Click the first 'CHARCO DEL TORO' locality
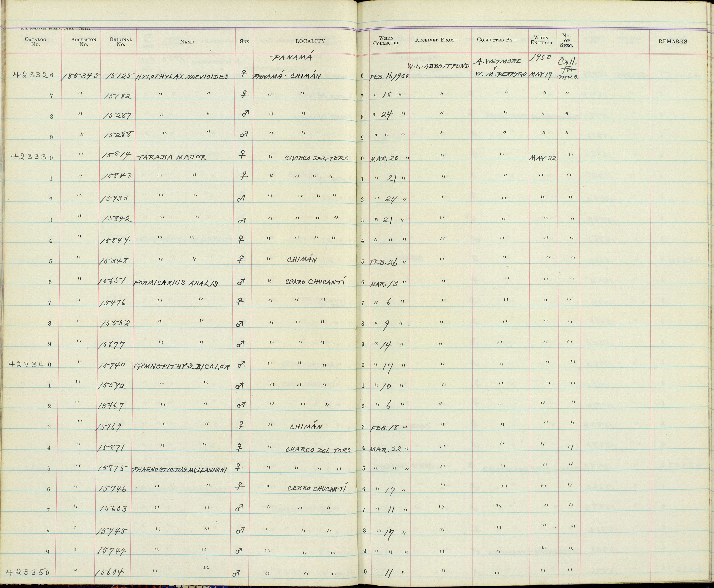This screenshot has width=714, height=588. [316, 158]
